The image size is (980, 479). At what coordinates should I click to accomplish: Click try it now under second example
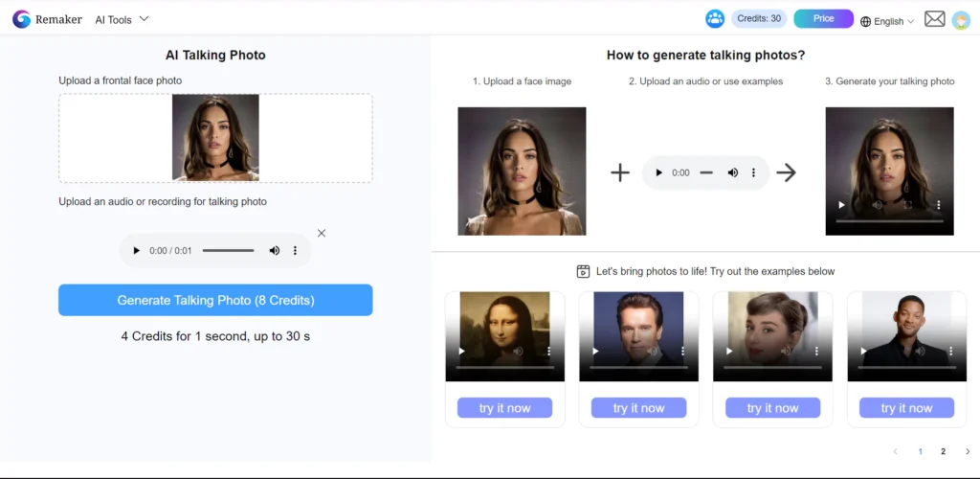(x=638, y=408)
